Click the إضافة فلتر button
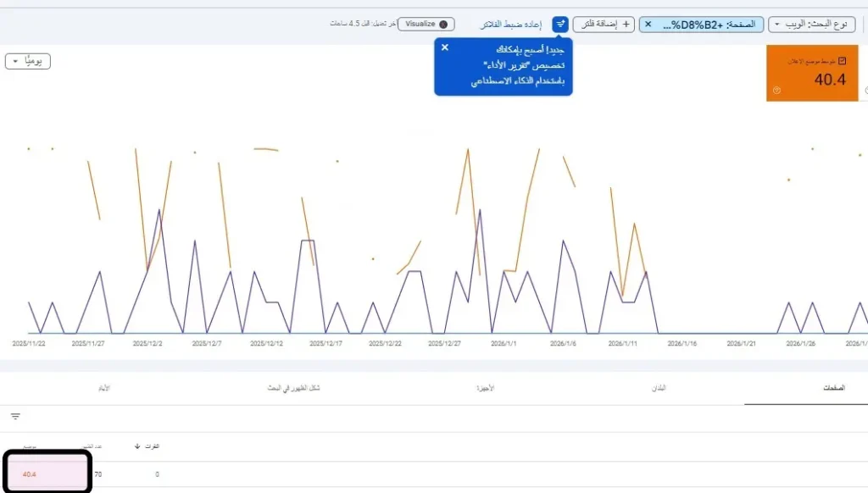This screenshot has height=493, width=868. tap(603, 24)
